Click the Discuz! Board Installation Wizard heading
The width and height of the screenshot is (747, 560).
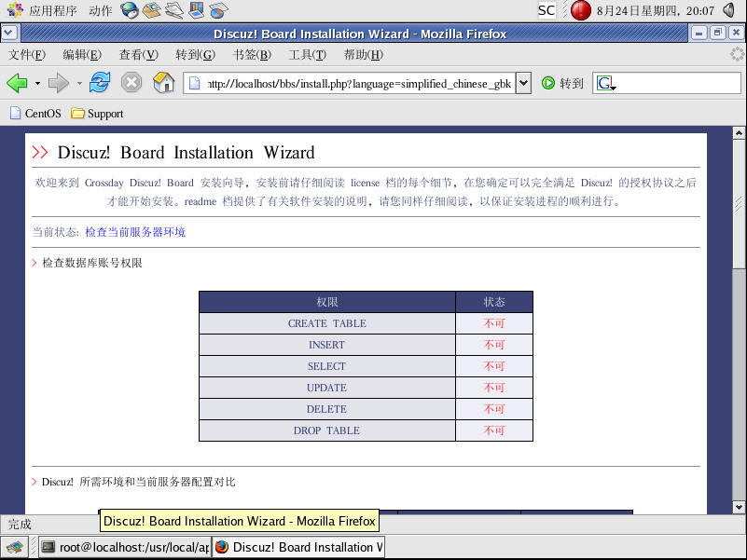tap(186, 153)
